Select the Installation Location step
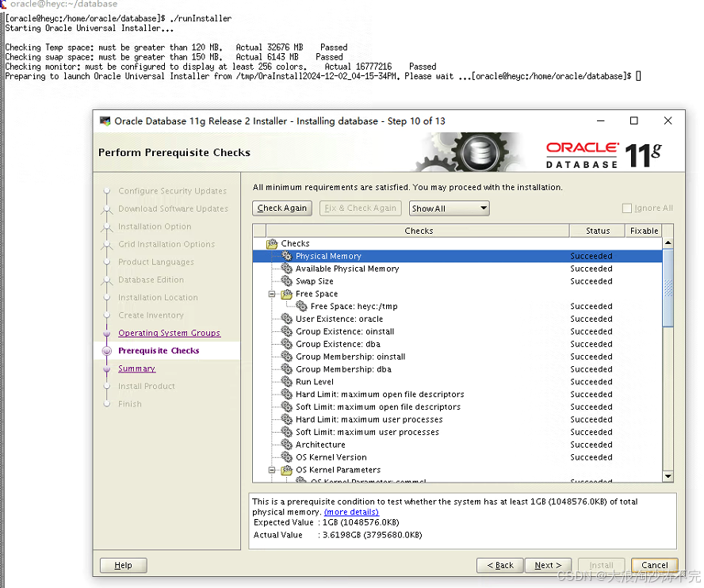The height and width of the screenshot is (588, 704). tap(158, 298)
